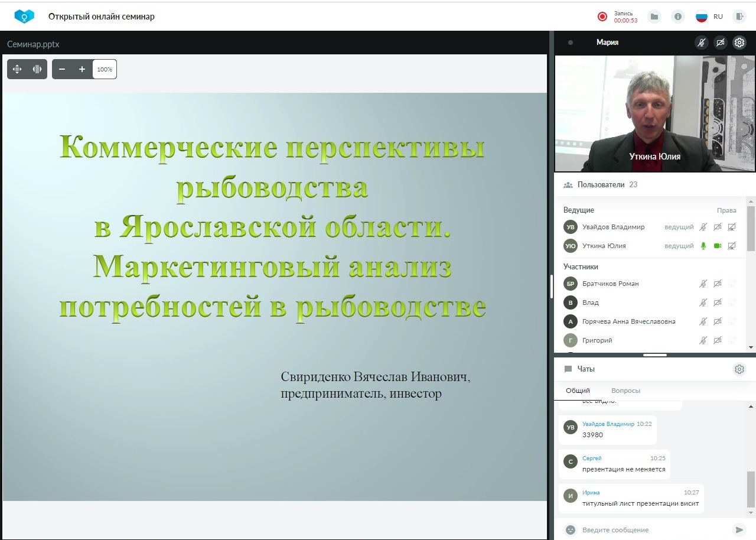Viewport: 756px width, 540px height.
Task: Toggle camera for Братчиков Роман
Action: click(x=718, y=284)
